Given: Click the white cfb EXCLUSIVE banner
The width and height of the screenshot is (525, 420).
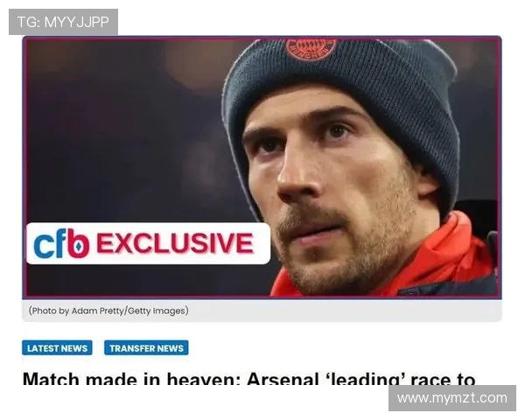Looking at the screenshot, I should 147,243.
